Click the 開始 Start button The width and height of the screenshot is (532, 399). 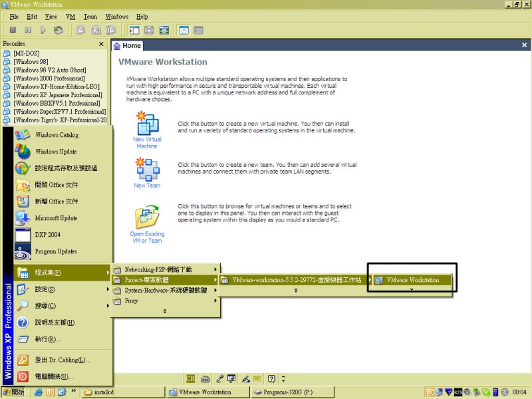13,392
